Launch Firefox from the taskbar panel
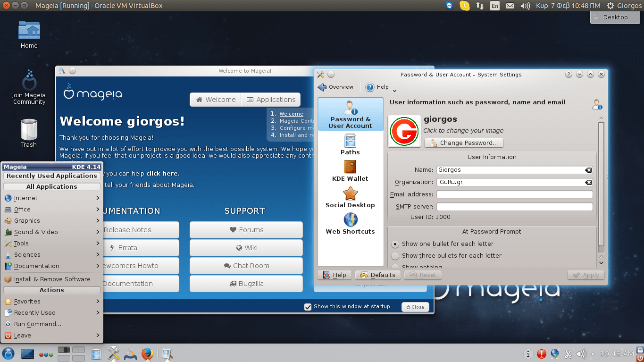Image resolution: width=644 pixels, height=362 pixels. point(147,354)
